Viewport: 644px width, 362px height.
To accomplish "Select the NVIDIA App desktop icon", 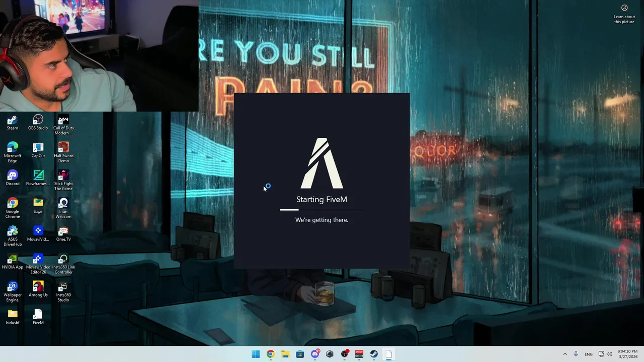I will click(13, 261).
